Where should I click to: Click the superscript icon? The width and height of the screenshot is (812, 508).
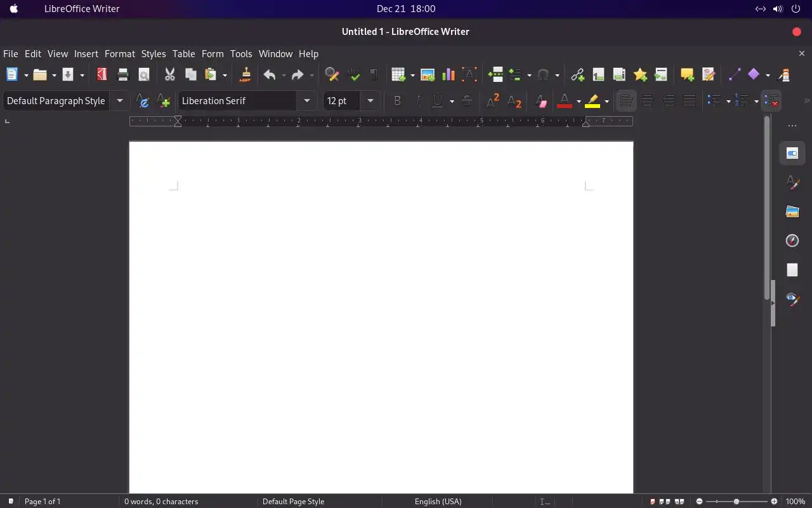coord(493,101)
